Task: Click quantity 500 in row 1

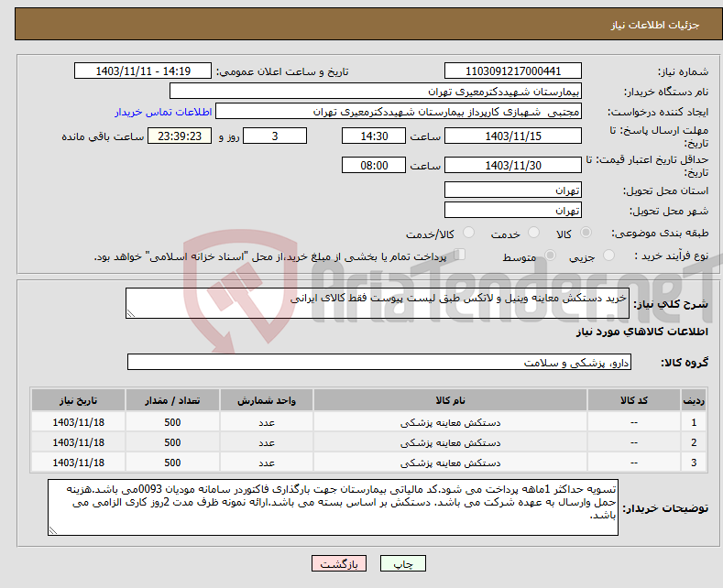Action: (172, 422)
